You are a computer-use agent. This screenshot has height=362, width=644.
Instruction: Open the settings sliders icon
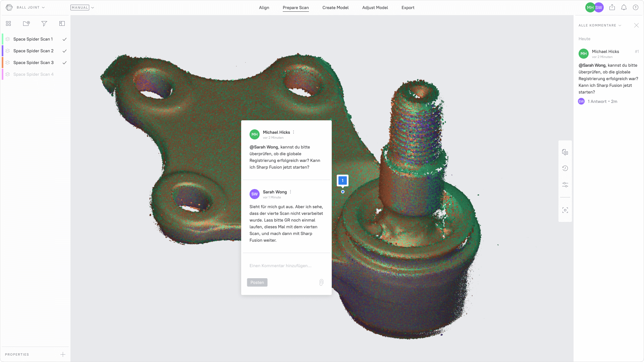(565, 185)
